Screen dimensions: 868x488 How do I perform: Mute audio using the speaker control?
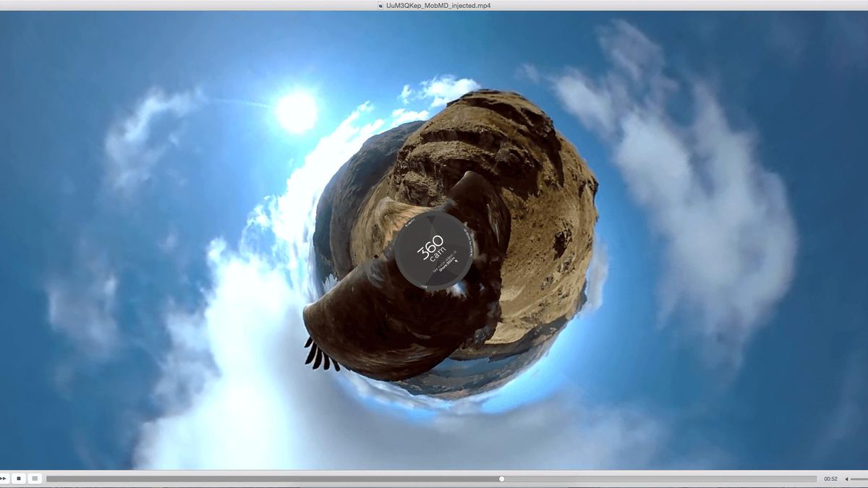tap(847, 479)
